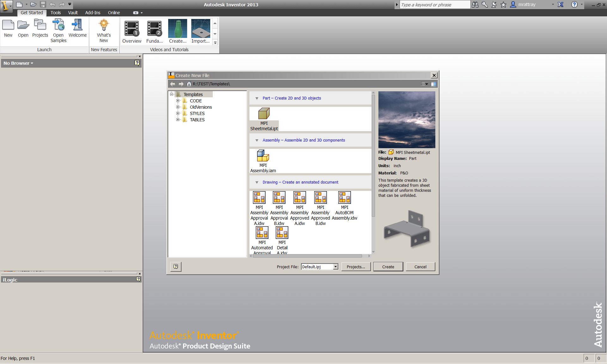Click the Autodesk Exchange X icon

coord(561,4)
